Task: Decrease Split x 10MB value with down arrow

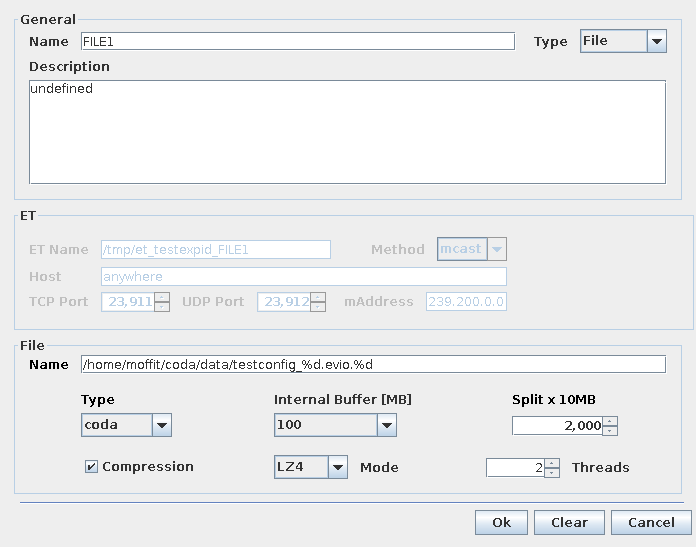Action: [610, 431]
